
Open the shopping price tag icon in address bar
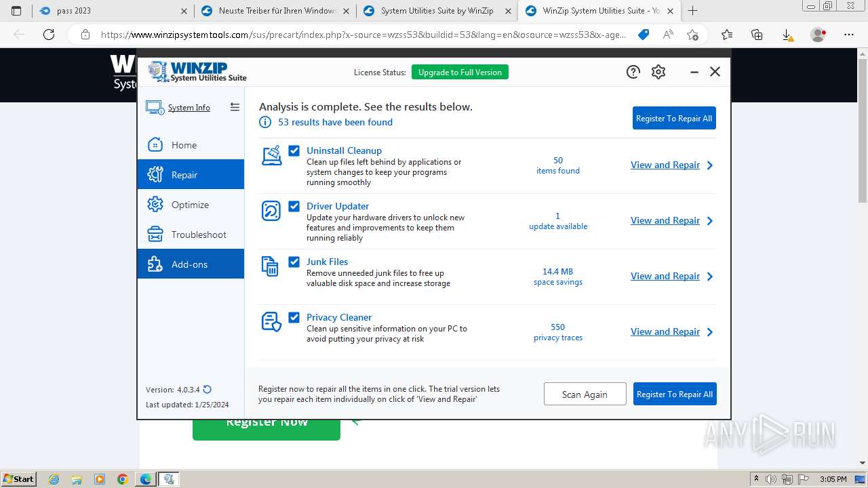[x=644, y=35]
